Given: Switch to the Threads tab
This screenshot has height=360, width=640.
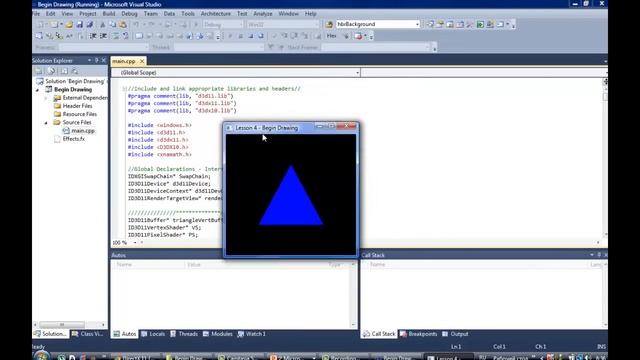Looking at the screenshot, I should (184, 334).
